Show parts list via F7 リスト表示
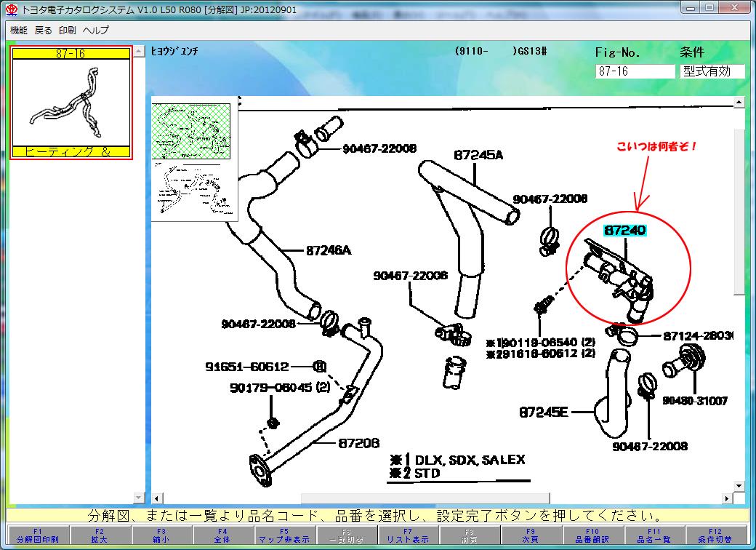Screen dimensions: 756x550 coord(406,536)
